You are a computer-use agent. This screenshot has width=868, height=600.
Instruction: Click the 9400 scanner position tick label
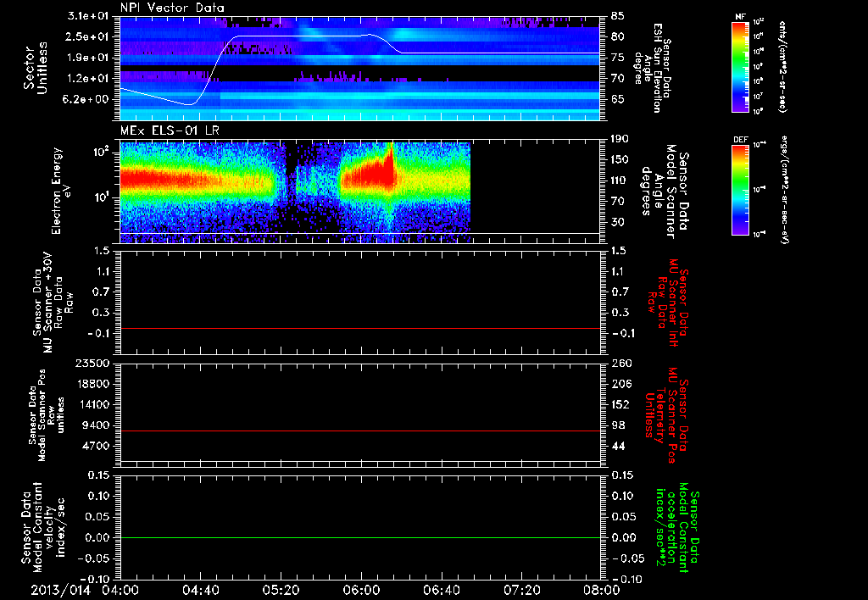97,425
